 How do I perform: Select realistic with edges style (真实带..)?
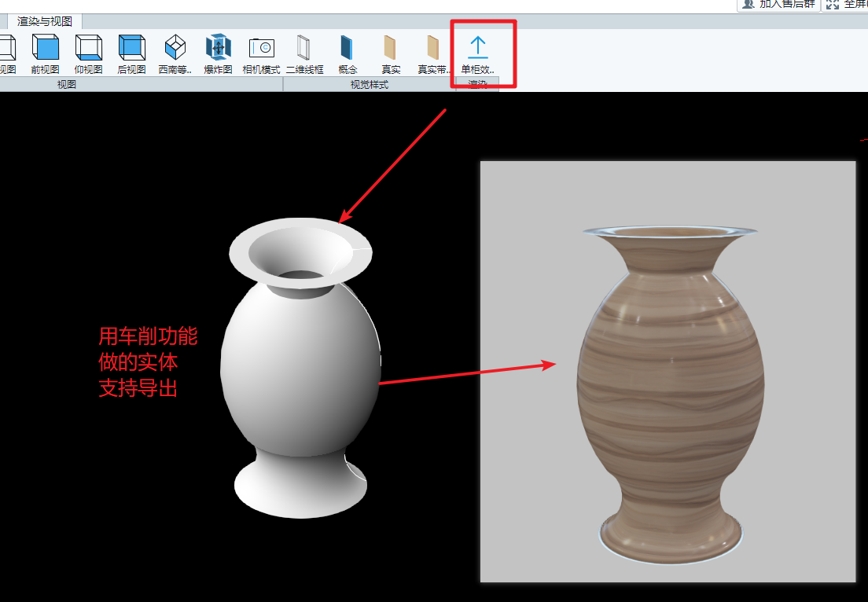click(434, 53)
